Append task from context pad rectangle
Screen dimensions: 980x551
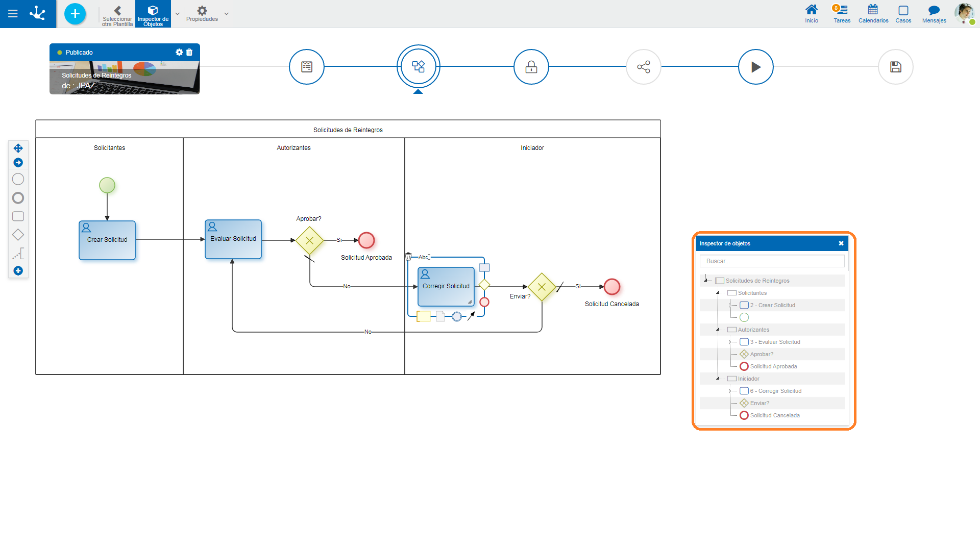(484, 267)
